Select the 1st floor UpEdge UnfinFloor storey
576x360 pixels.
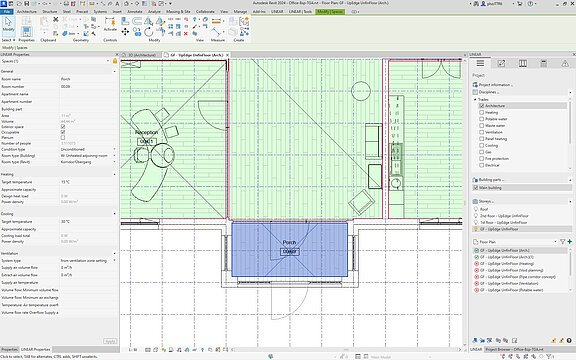click(503, 222)
